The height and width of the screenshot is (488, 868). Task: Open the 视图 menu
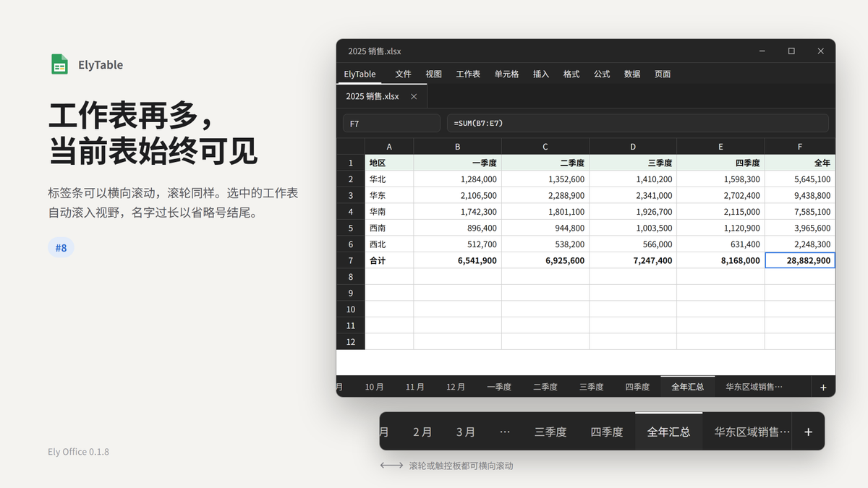click(433, 74)
